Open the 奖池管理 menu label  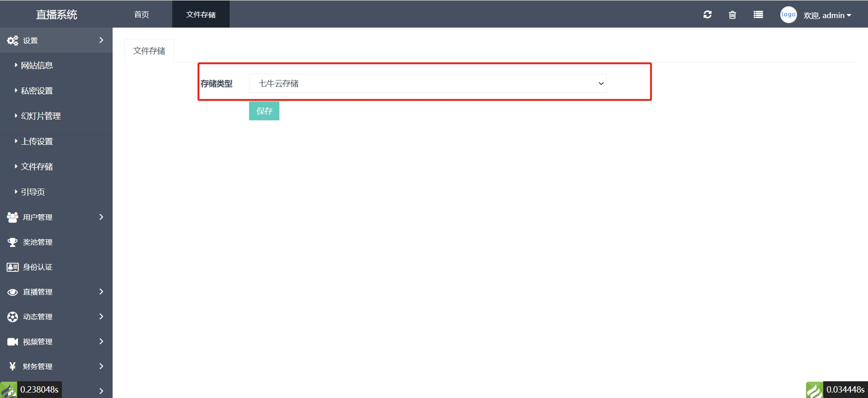tap(38, 242)
